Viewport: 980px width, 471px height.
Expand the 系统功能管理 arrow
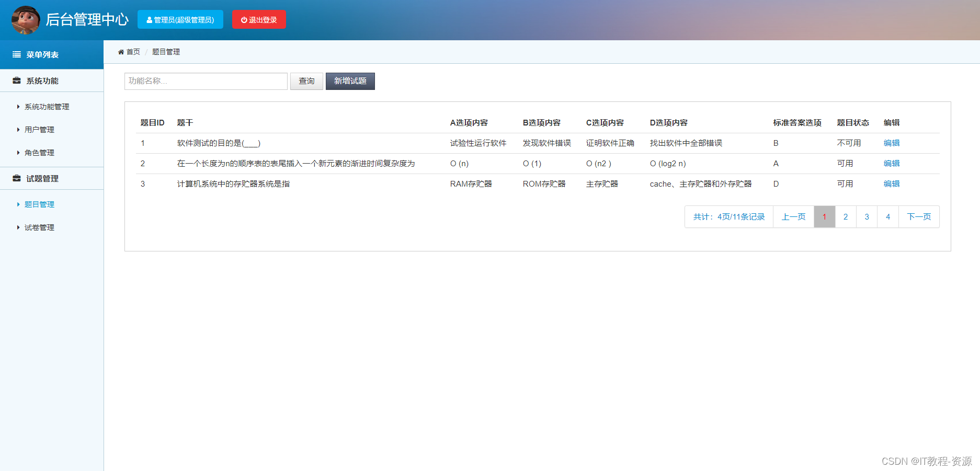click(x=18, y=107)
